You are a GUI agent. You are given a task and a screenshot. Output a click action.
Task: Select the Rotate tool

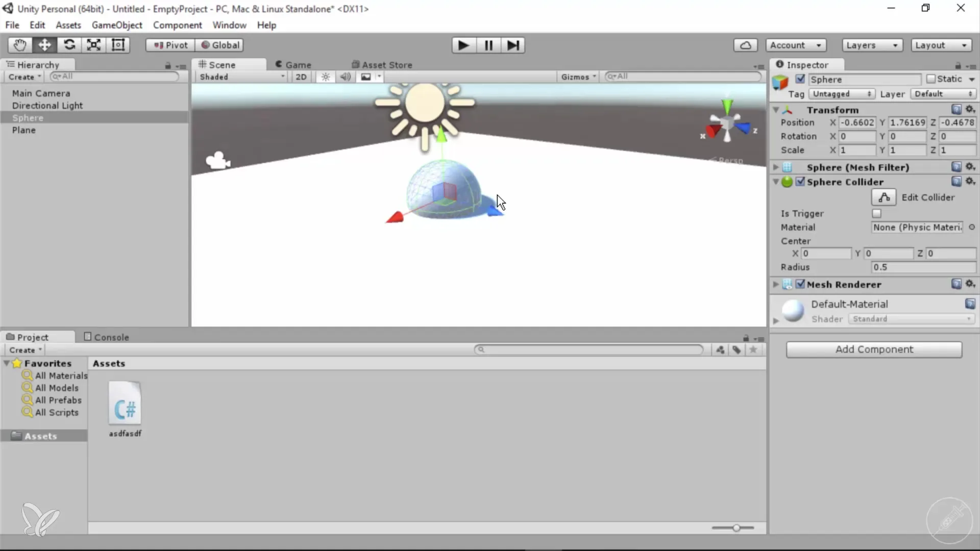69,45
